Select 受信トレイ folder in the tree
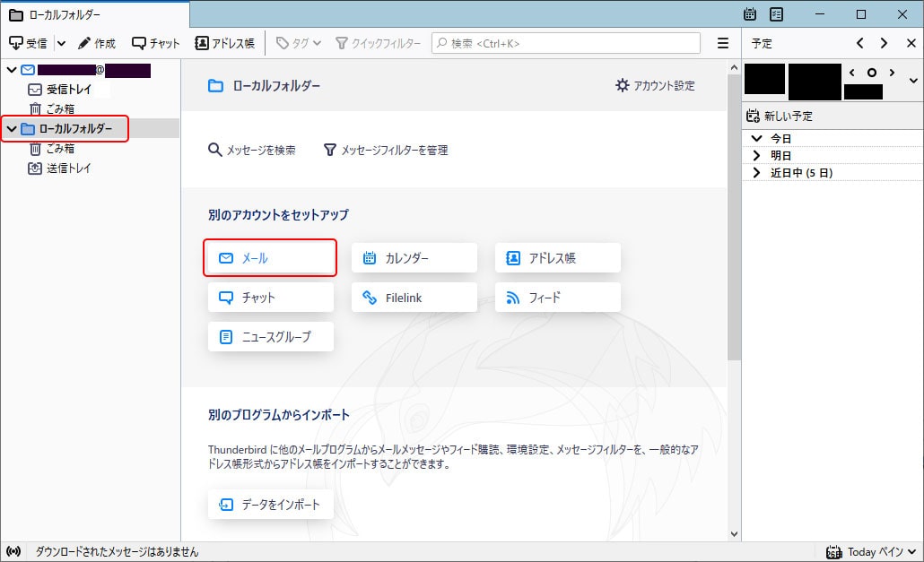This screenshot has height=562, width=924. click(68, 90)
